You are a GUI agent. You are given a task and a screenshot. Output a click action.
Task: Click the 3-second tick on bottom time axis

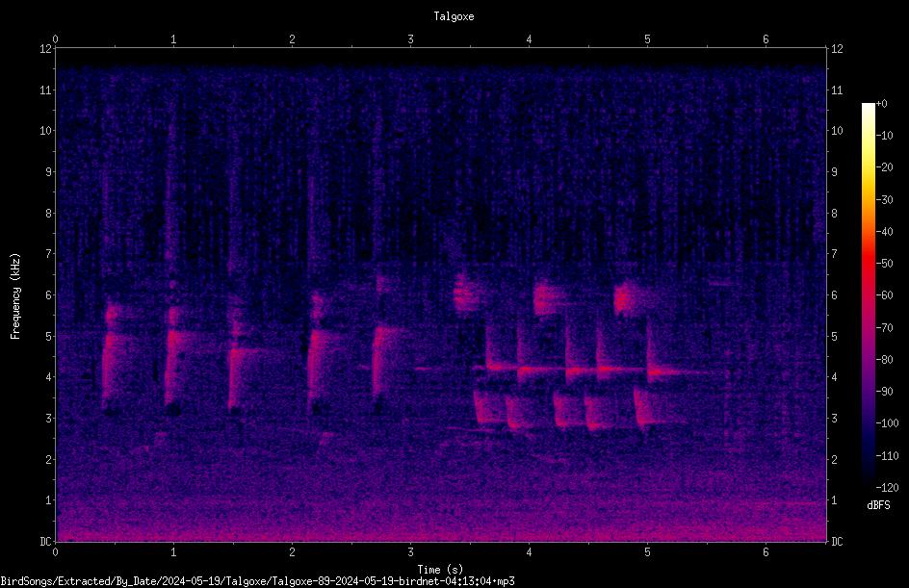click(x=410, y=552)
